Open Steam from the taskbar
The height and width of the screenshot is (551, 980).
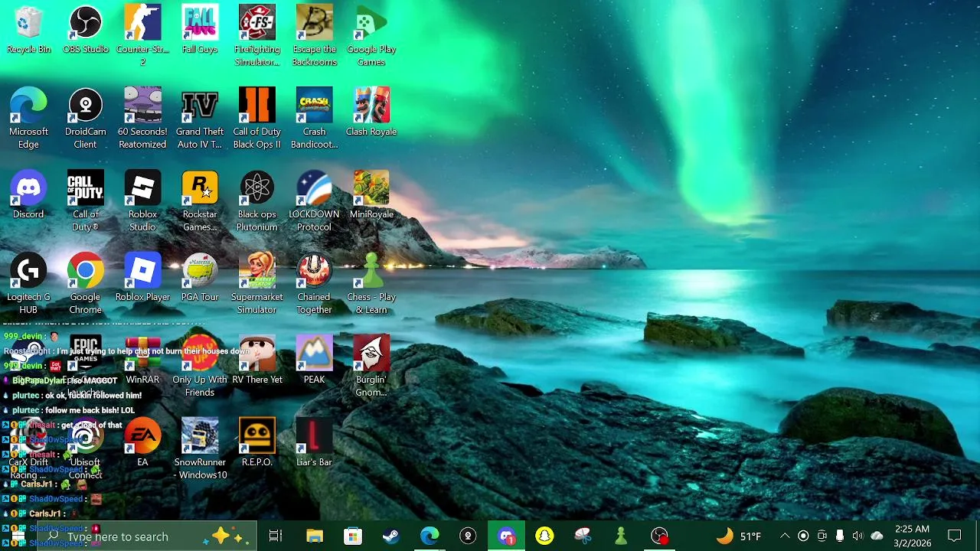tap(391, 536)
